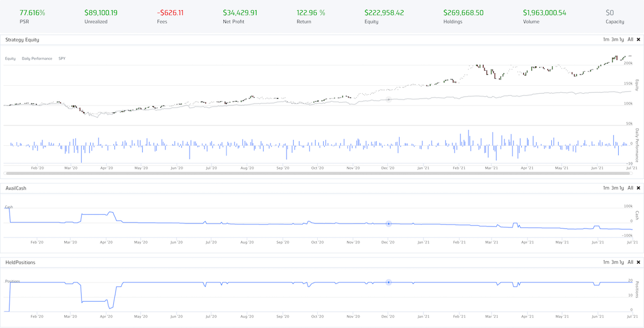
Task: Click the hover marker on HeldPositions line
Action: tap(389, 282)
